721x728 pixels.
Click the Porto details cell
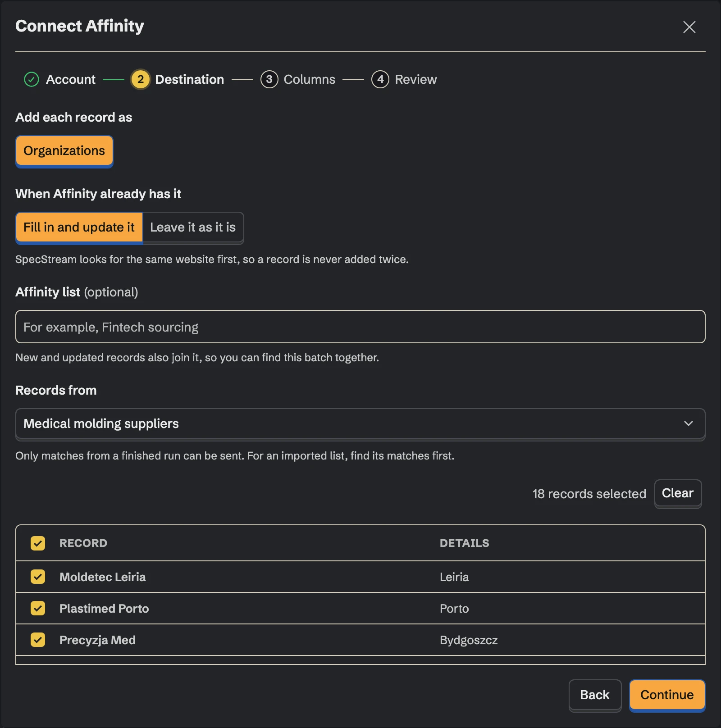coord(454,609)
